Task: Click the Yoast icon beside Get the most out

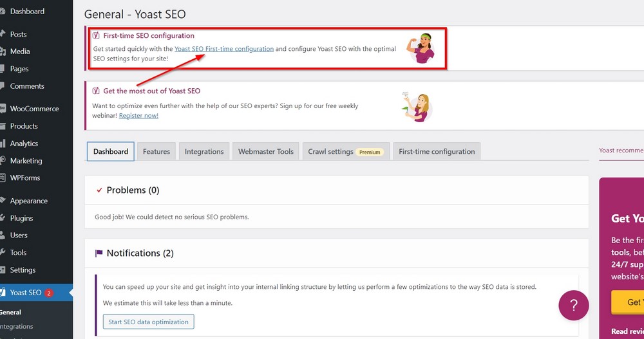Action: point(96,91)
